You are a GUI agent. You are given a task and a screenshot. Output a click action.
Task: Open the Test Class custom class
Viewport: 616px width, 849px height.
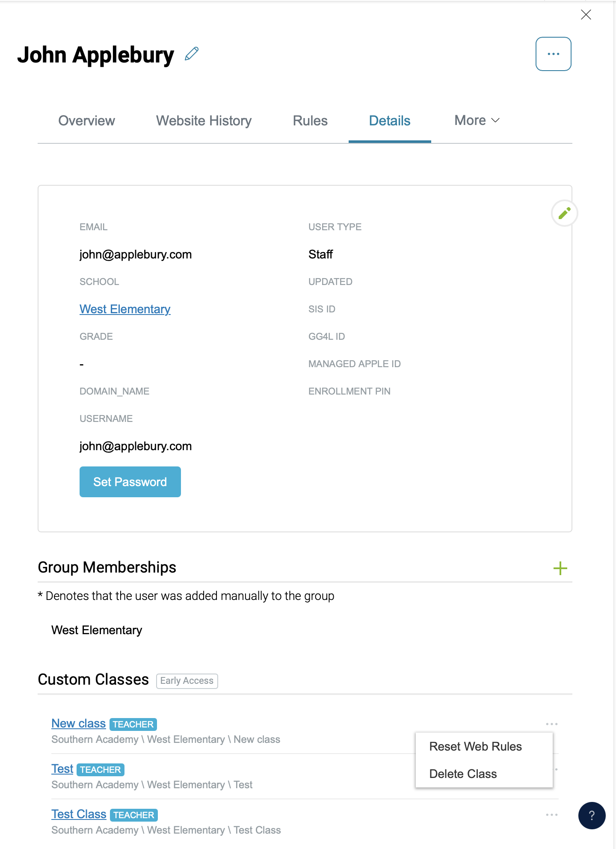pos(79,814)
